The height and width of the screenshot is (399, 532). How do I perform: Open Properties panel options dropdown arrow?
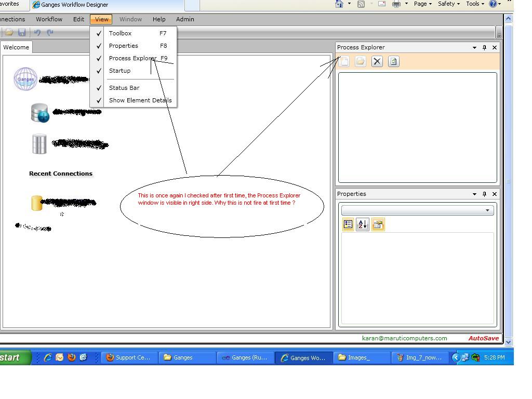pos(474,194)
